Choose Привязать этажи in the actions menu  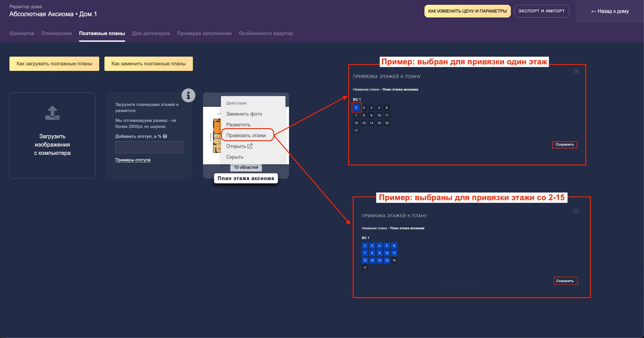point(246,135)
